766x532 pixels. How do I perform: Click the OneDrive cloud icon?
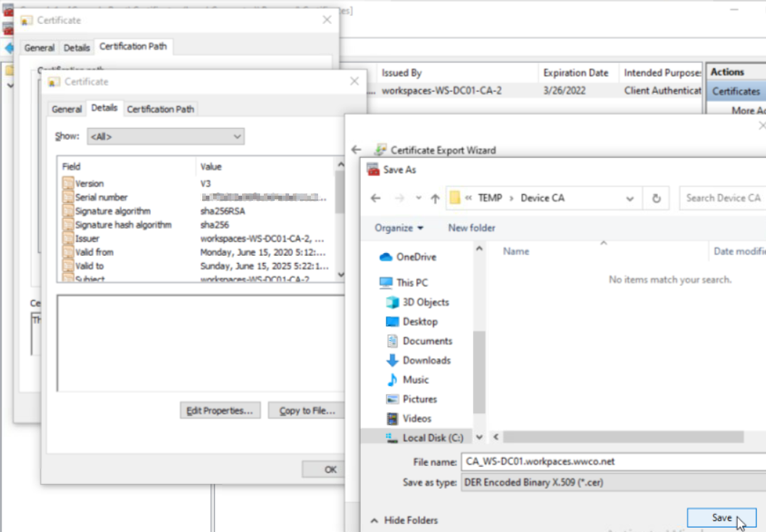(386, 257)
